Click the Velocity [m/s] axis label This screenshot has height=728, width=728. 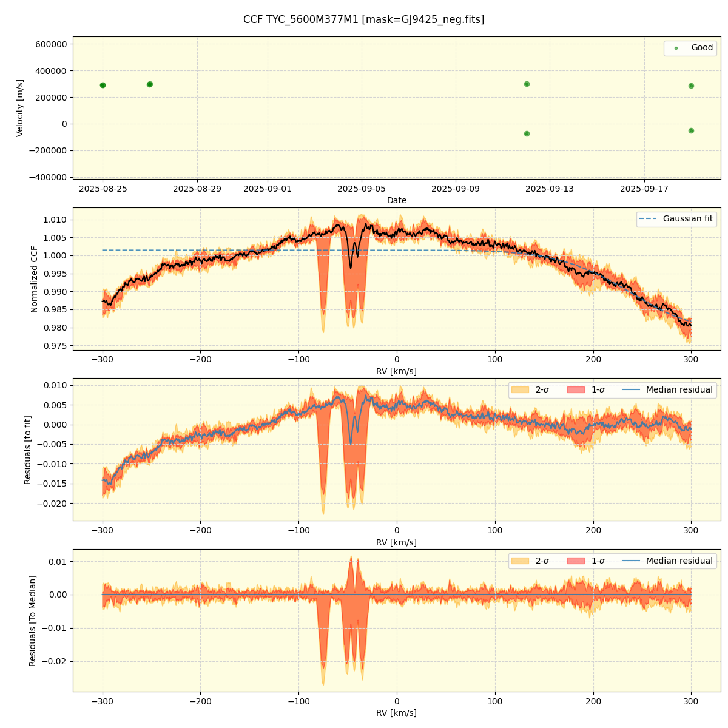[x=20, y=108]
